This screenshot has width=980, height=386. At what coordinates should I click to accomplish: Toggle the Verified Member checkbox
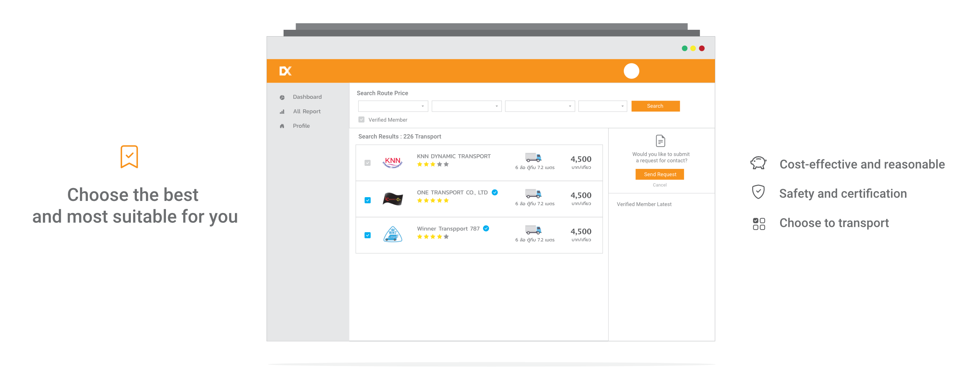(361, 120)
